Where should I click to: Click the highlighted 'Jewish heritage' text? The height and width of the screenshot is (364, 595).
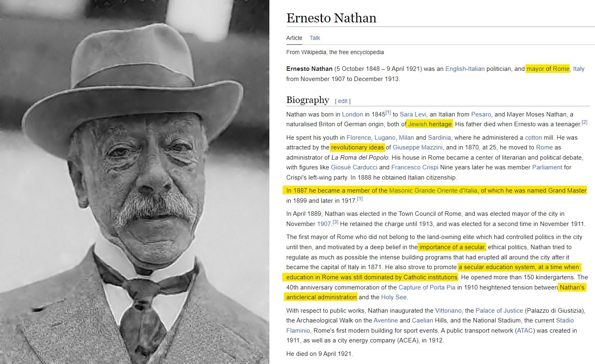coord(430,124)
